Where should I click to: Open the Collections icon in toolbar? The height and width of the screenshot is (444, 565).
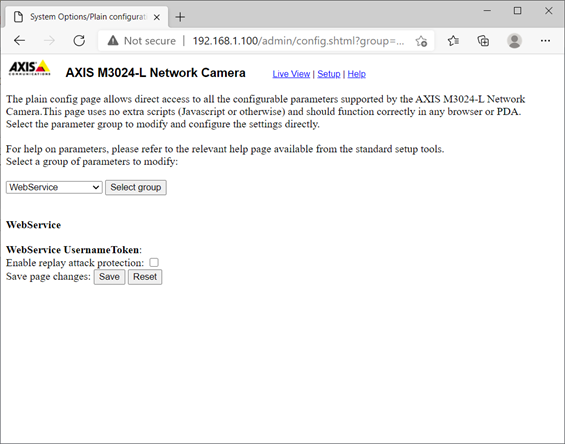(483, 41)
